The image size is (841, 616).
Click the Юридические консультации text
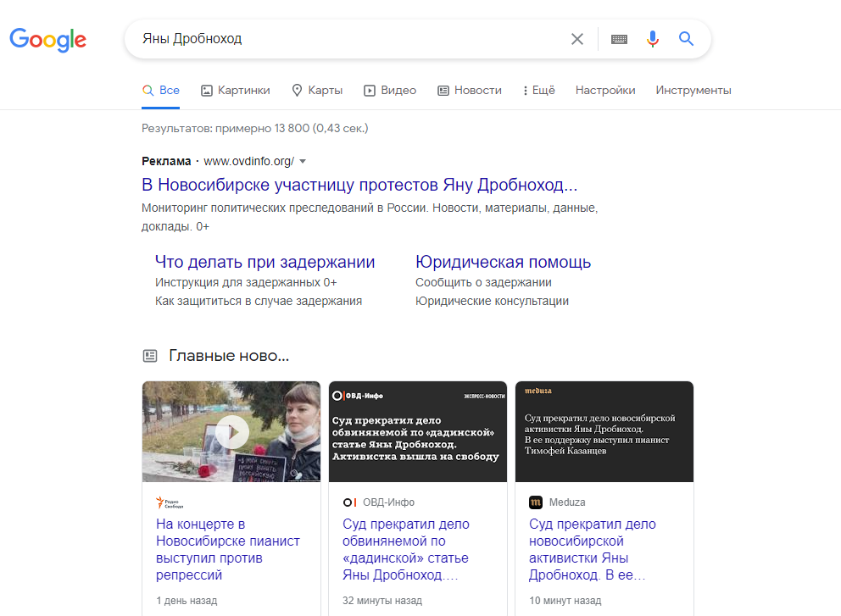(x=492, y=301)
